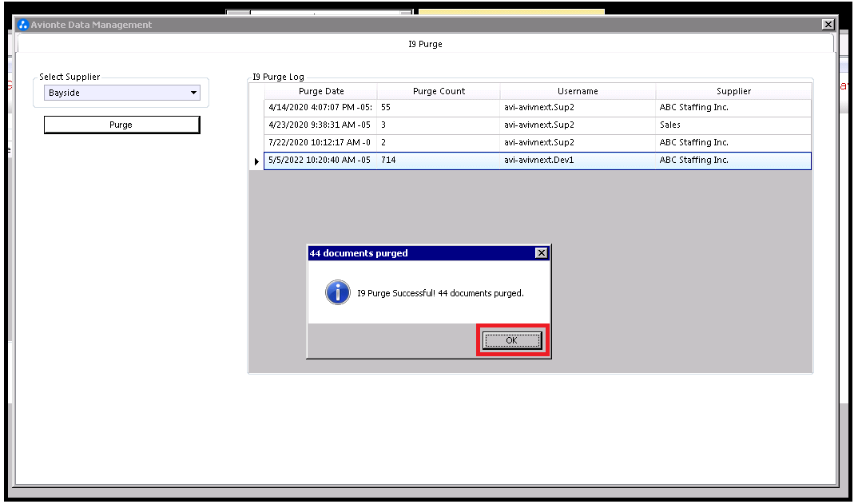Select the 7/22/2020 10:12:17 AM purge row
Viewport: 858px width, 504px height.
[538, 143]
